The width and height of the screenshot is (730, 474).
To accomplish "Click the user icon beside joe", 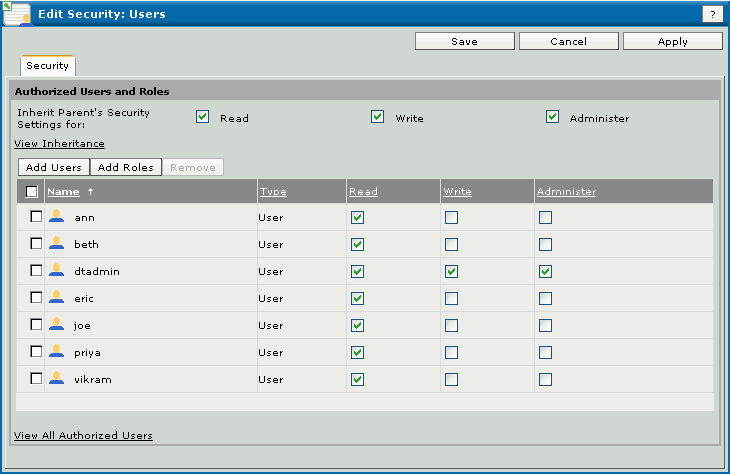I will (x=57, y=325).
